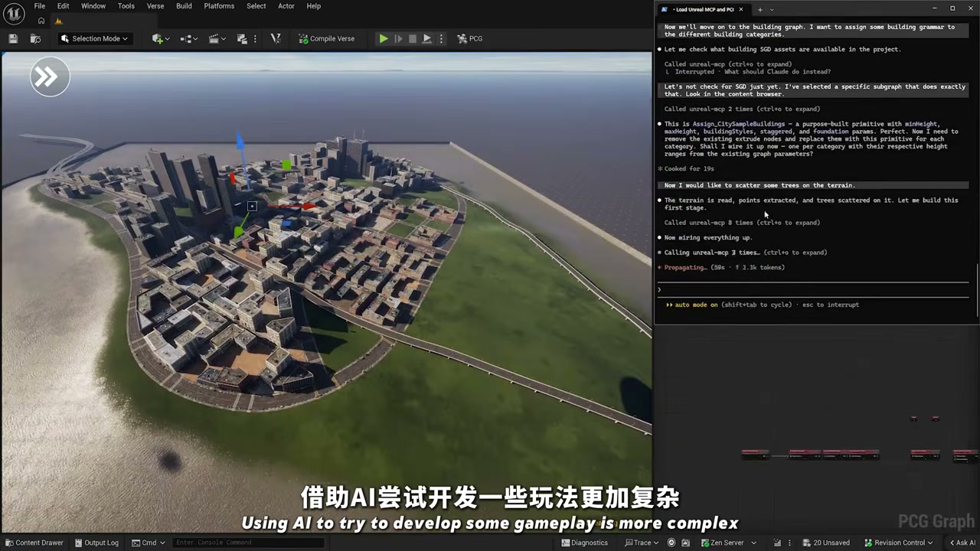
Task: Click the Verse V icon
Action: [276, 38]
